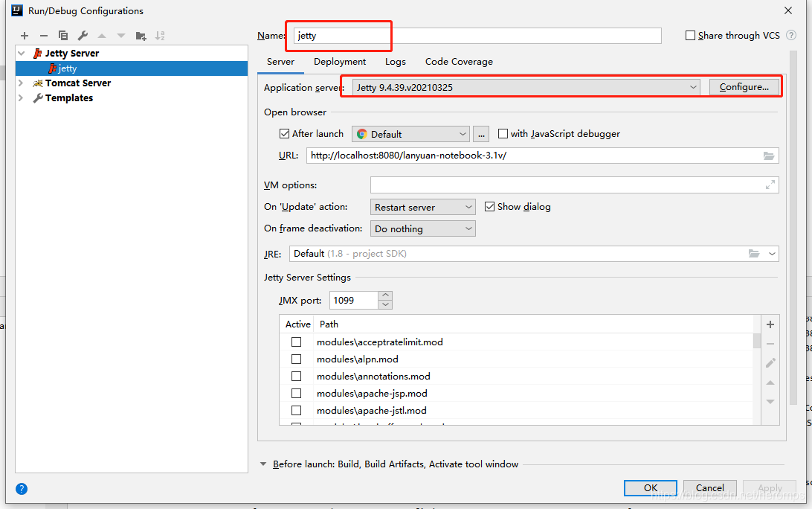The image size is (812, 509).
Task: Browse for JRE using the folder icon
Action: click(754, 254)
